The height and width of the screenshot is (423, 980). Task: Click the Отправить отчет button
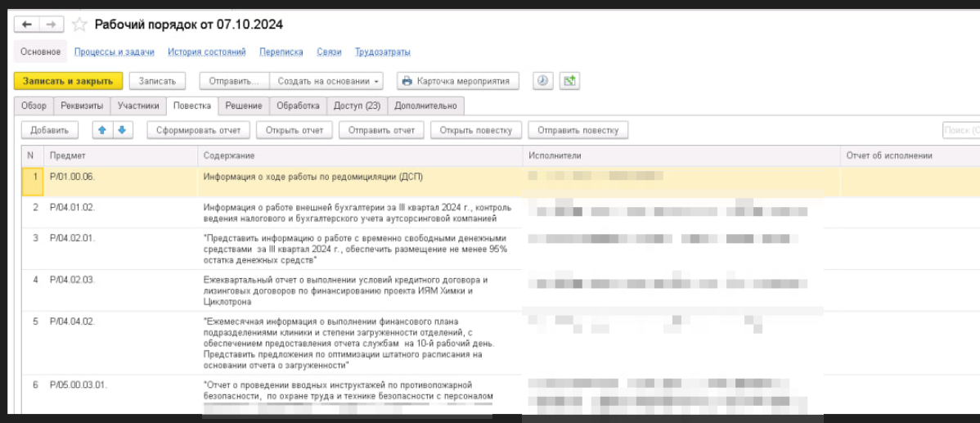point(381,131)
